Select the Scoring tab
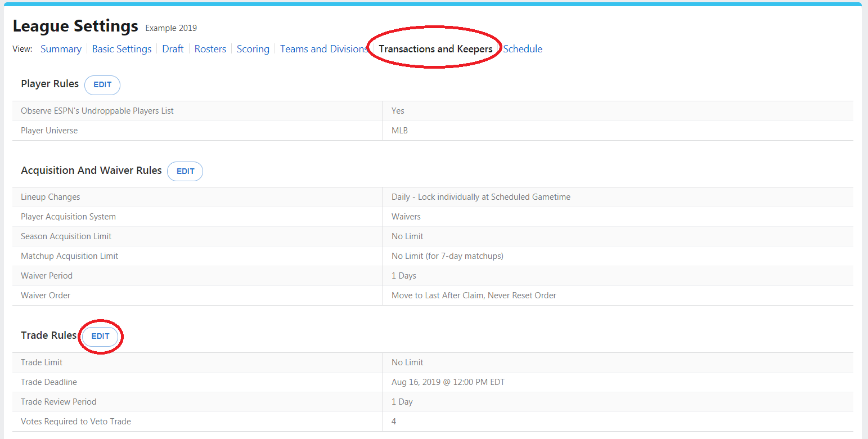868x439 pixels. [x=253, y=49]
